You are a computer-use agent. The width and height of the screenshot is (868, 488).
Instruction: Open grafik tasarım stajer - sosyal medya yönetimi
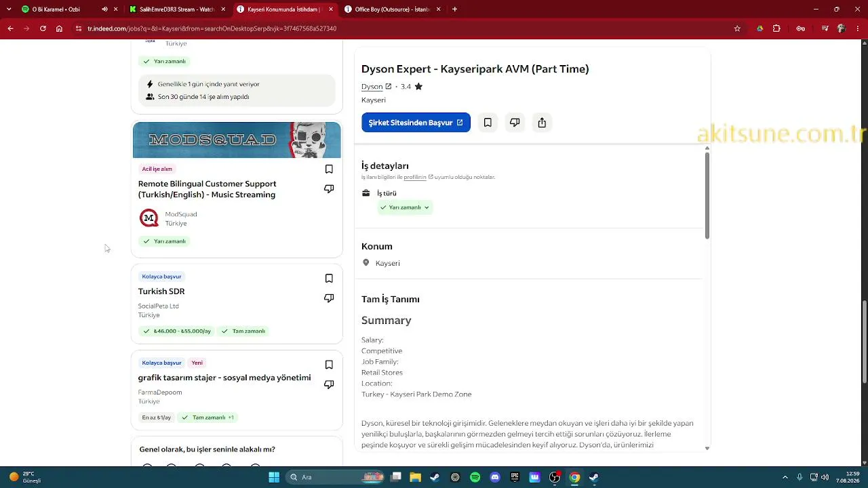click(224, 378)
